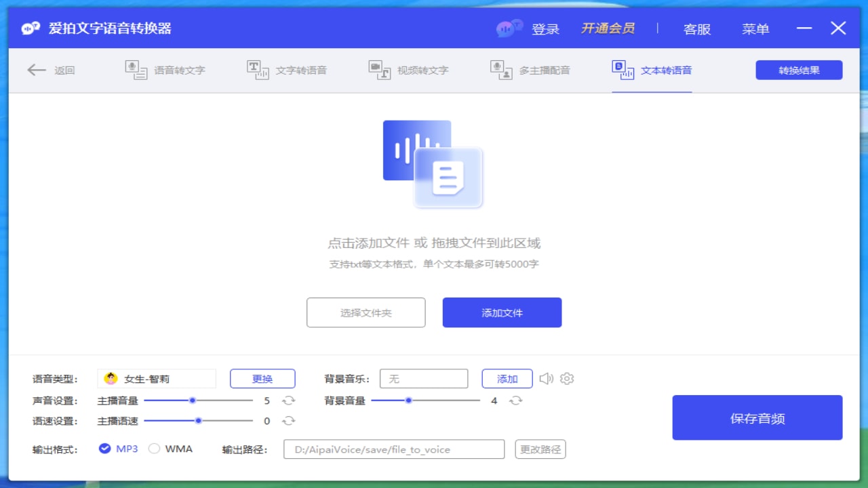Reset the 主播语速 value with refresh icon

tap(289, 421)
